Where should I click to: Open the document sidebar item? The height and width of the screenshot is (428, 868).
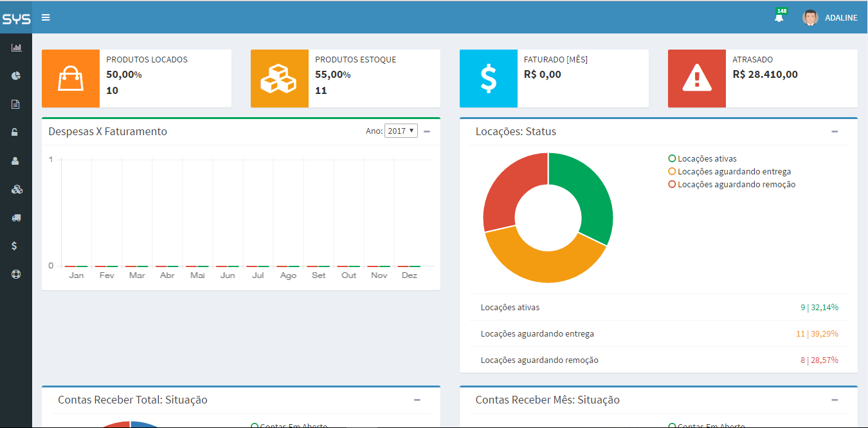(16, 104)
